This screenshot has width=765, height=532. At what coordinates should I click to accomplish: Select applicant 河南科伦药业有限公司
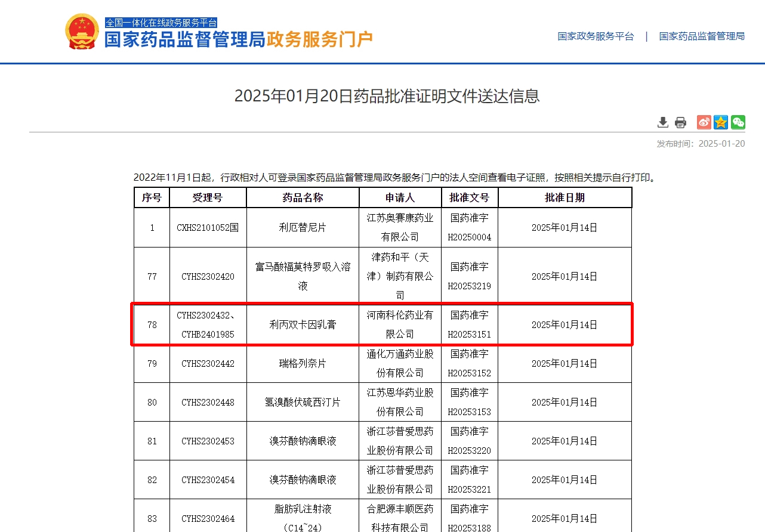[400, 325]
